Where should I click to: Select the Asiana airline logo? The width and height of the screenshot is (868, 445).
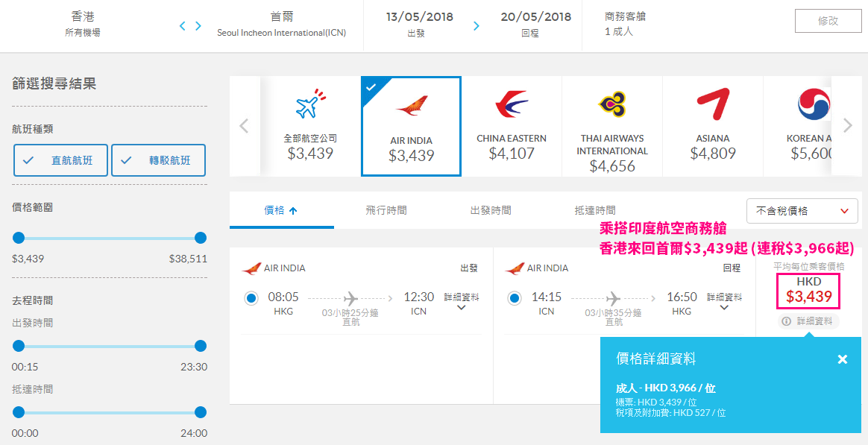[713, 104]
